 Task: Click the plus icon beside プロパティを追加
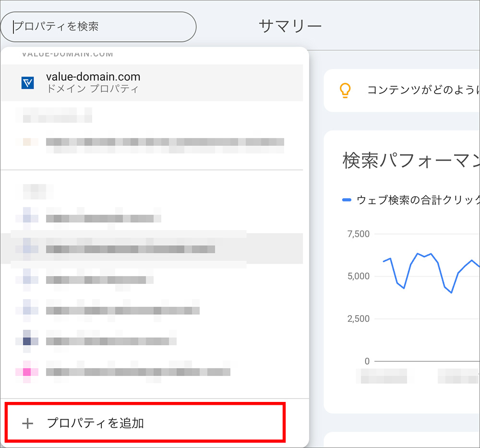coord(29,424)
